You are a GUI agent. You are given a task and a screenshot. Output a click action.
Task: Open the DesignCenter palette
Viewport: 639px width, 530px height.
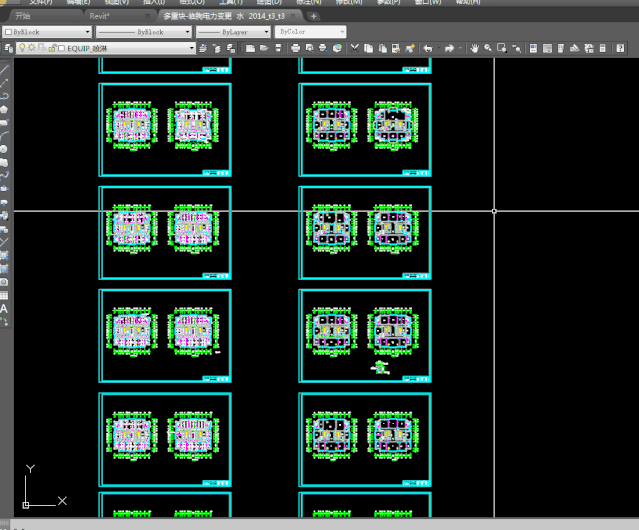(x=547, y=48)
